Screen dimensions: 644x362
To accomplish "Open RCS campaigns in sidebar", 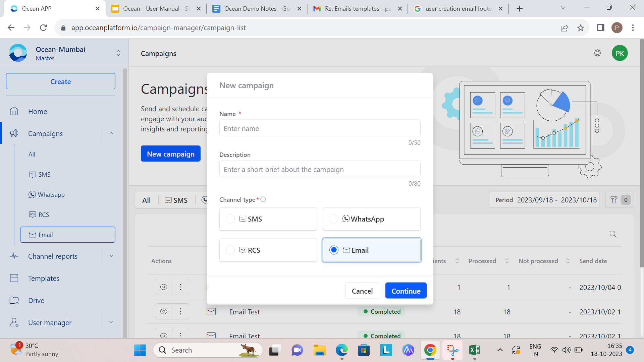I will (x=39, y=215).
